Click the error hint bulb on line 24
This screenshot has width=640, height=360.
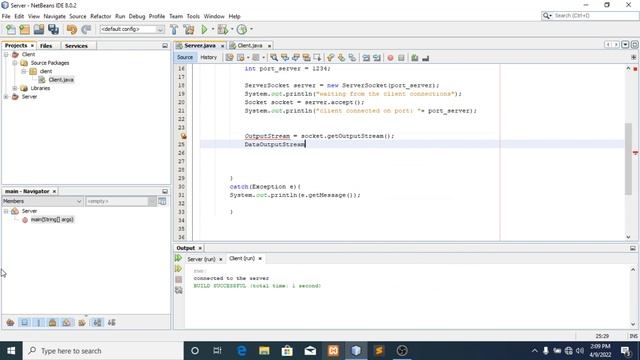pyautogui.click(x=183, y=136)
